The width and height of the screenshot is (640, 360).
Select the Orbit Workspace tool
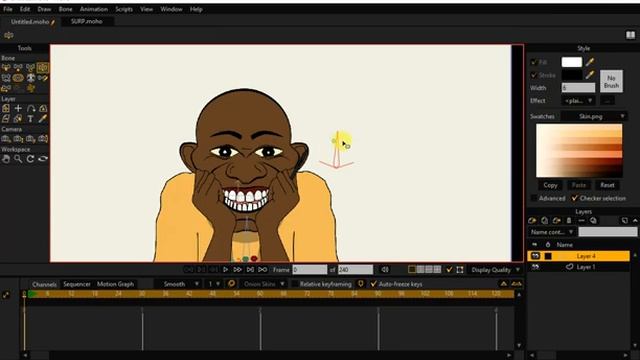43,159
